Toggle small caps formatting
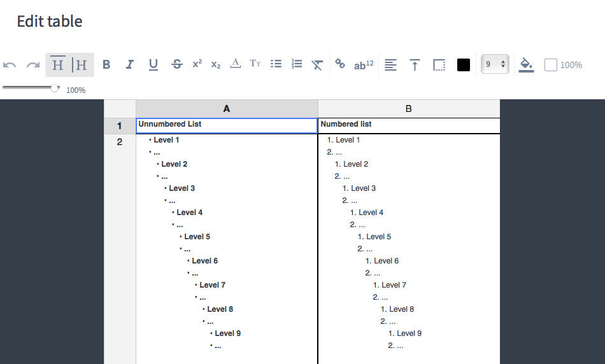The height and width of the screenshot is (364, 605). (255, 64)
